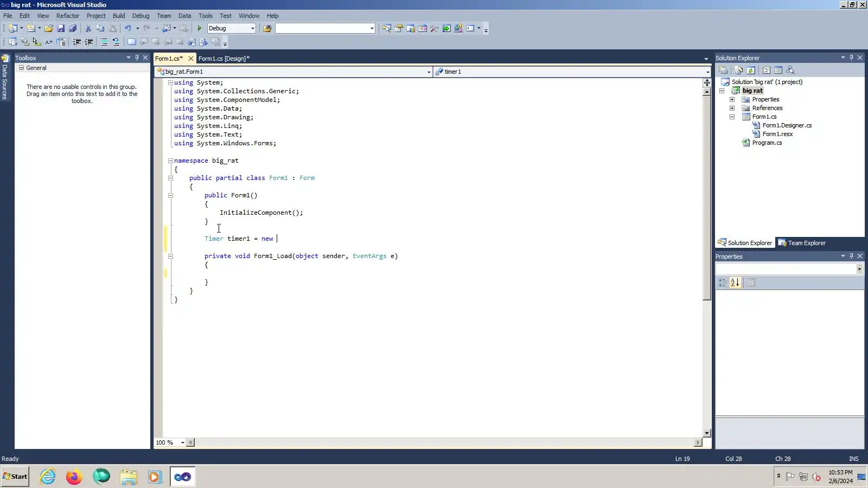Save the current file with Save icon
The width and height of the screenshot is (868, 488).
point(61,28)
